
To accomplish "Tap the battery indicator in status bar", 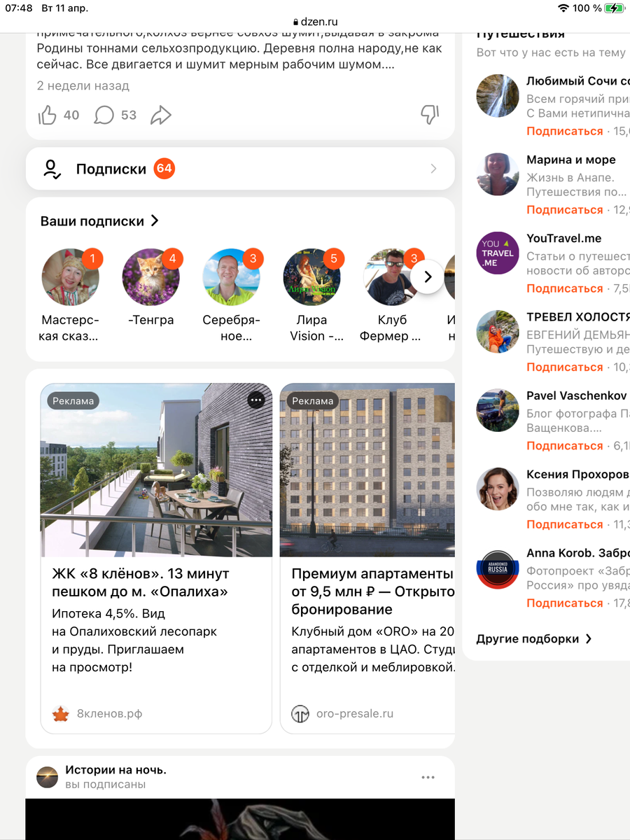I will 614,8.
